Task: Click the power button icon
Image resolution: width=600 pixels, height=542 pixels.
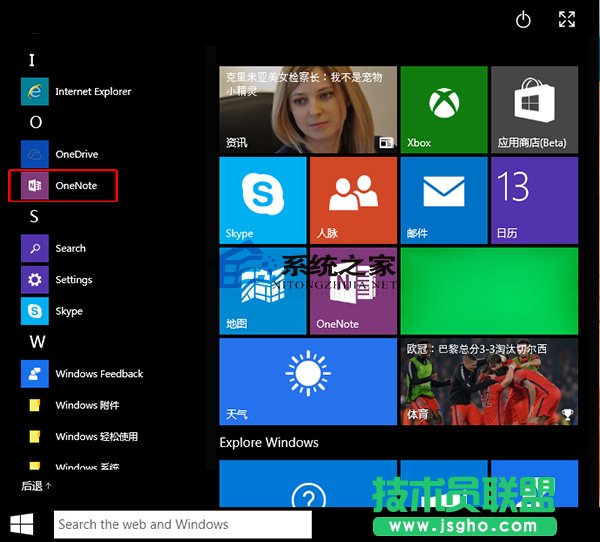Action: point(523,20)
